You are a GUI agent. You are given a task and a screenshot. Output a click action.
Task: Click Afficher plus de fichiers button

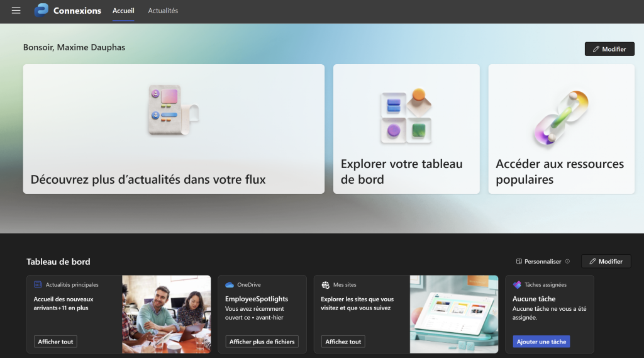[x=262, y=342]
